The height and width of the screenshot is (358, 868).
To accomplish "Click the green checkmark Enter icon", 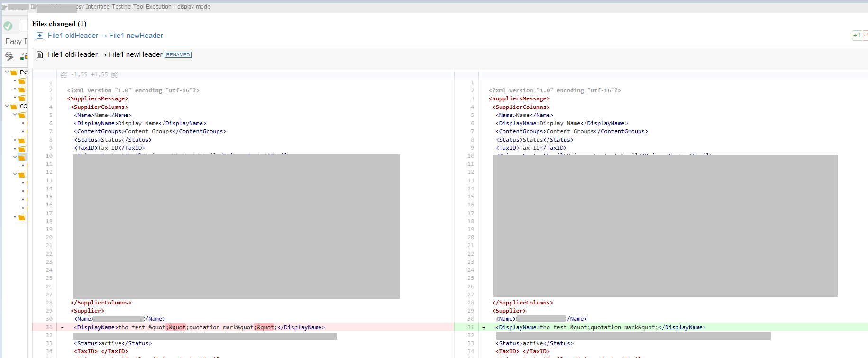I will tap(8, 26).
